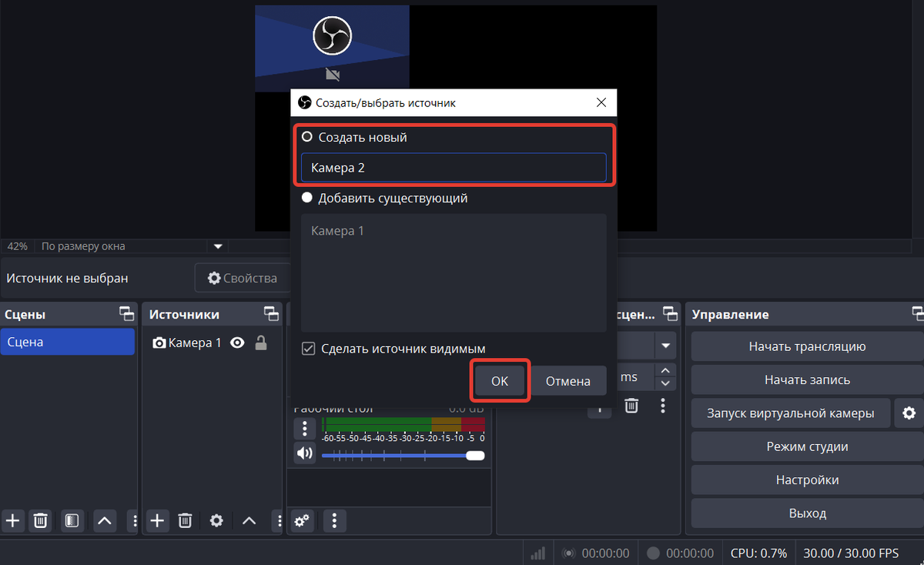Delete the selected source using the Источники trash icon
This screenshot has height=565, width=924.
click(185, 521)
